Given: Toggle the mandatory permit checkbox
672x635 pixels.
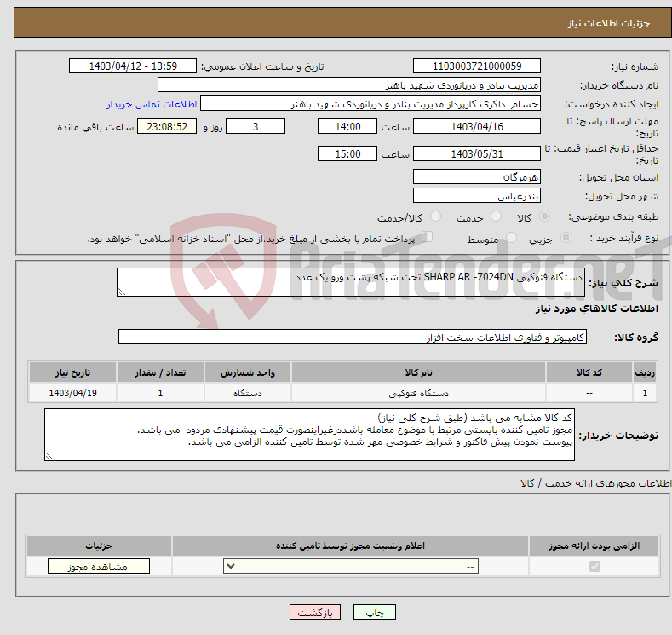Looking at the screenshot, I should click(x=594, y=567).
